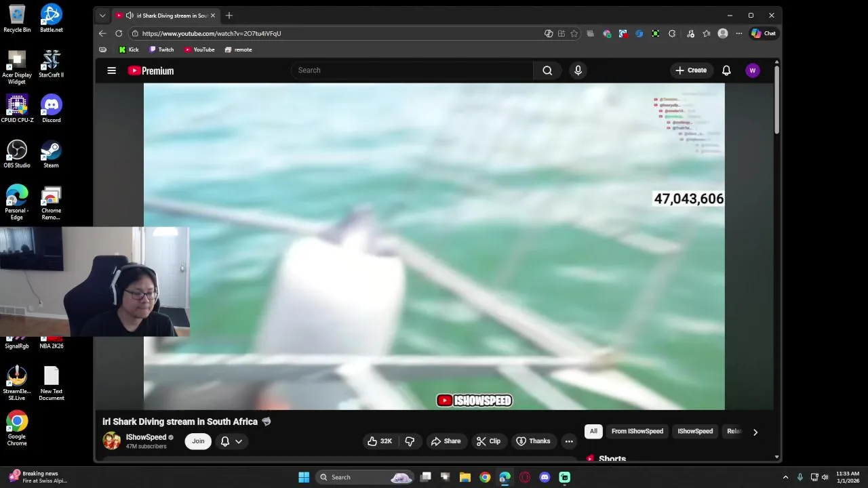The width and height of the screenshot is (868, 488).
Task: Open volume control in system tray
Action: pos(825,477)
